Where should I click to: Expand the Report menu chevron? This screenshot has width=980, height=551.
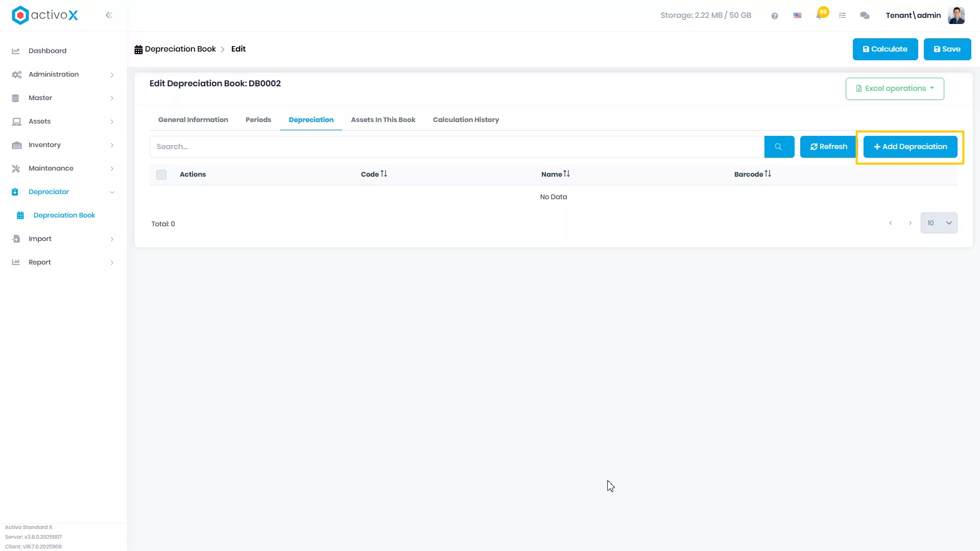pos(112,263)
